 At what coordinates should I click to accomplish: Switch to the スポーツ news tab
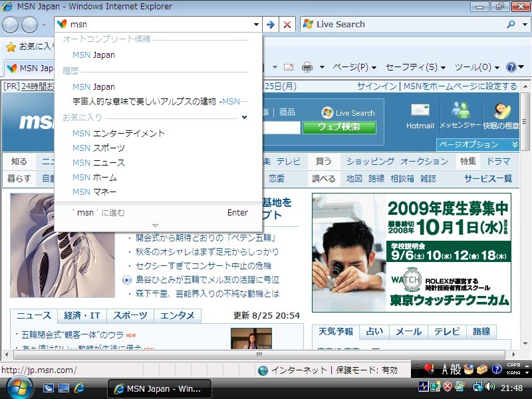(x=130, y=316)
